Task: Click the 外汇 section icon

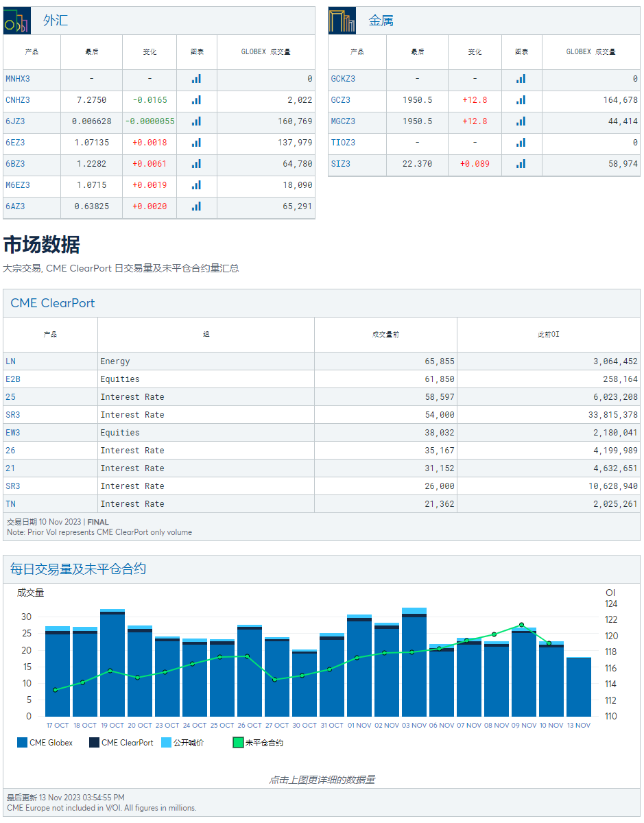Action: pyautogui.click(x=17, y=21)
